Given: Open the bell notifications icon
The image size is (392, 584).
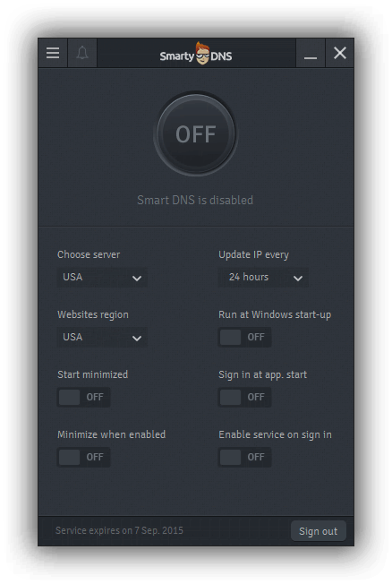Looking at the screenshot, I should click(82, 53).
